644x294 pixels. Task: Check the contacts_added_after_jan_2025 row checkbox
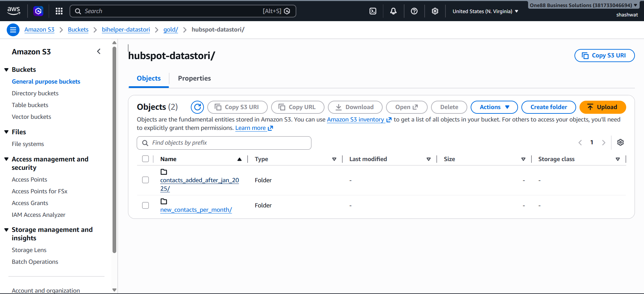(145, 180)
